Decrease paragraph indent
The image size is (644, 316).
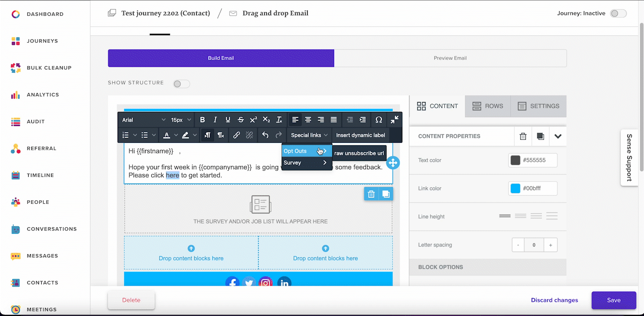tap(350, 120)
